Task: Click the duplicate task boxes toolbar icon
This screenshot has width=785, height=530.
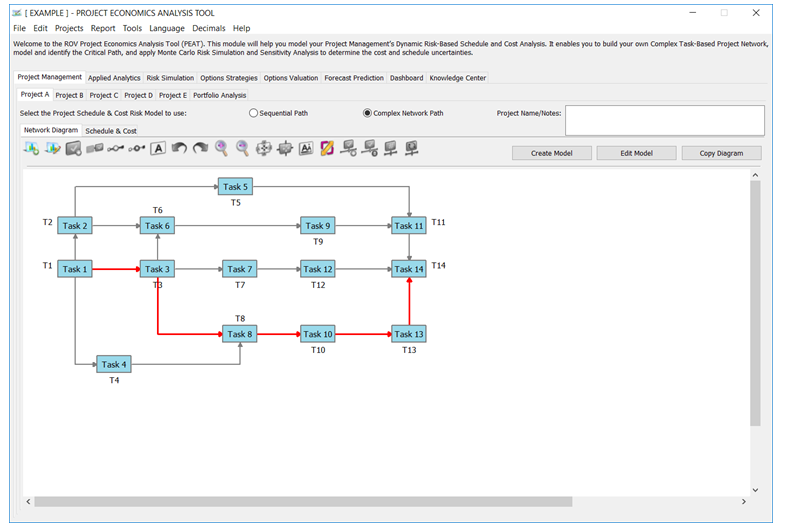Action: point(94,148)
